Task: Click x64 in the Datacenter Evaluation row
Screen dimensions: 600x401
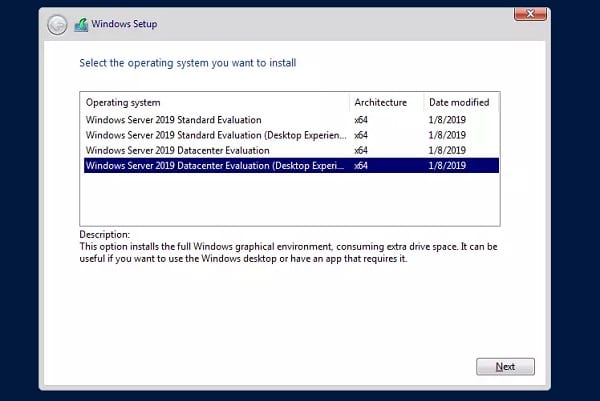Action: [361, 150]
